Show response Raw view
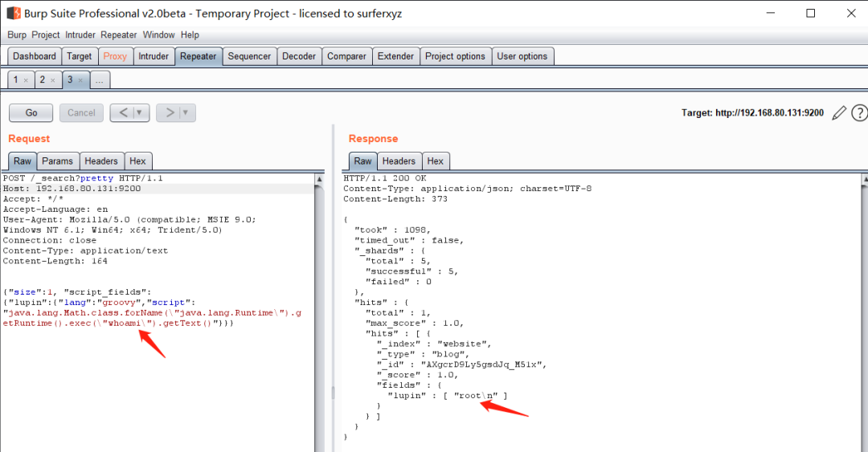 pyautogui.click(x=363, y=161)
